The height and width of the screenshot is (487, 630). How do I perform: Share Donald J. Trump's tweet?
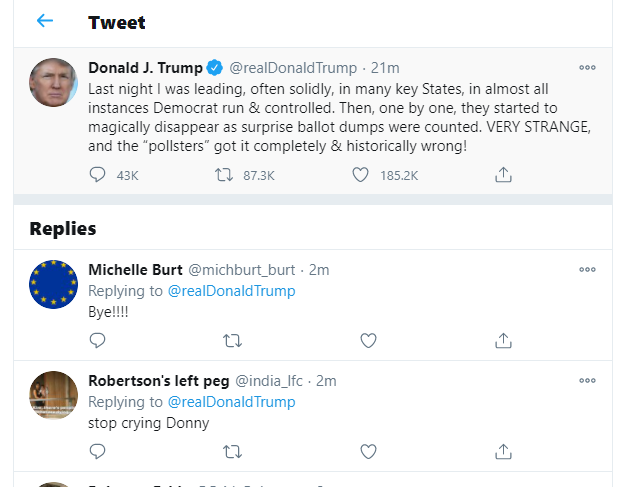coord(503,175)
